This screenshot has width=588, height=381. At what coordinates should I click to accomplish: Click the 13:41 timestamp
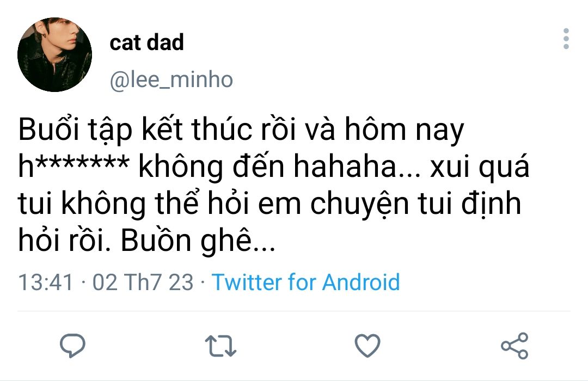[x=46, y=282]
